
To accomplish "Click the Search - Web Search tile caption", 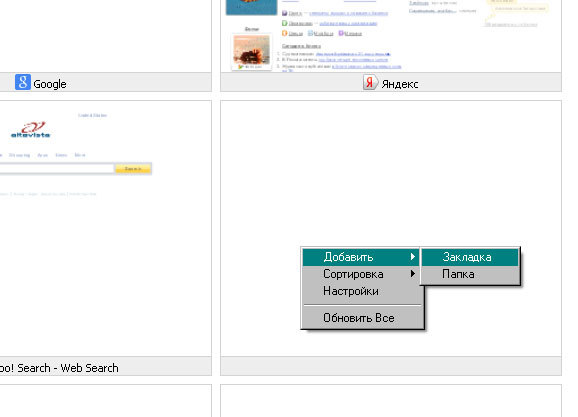I will 59,368.
